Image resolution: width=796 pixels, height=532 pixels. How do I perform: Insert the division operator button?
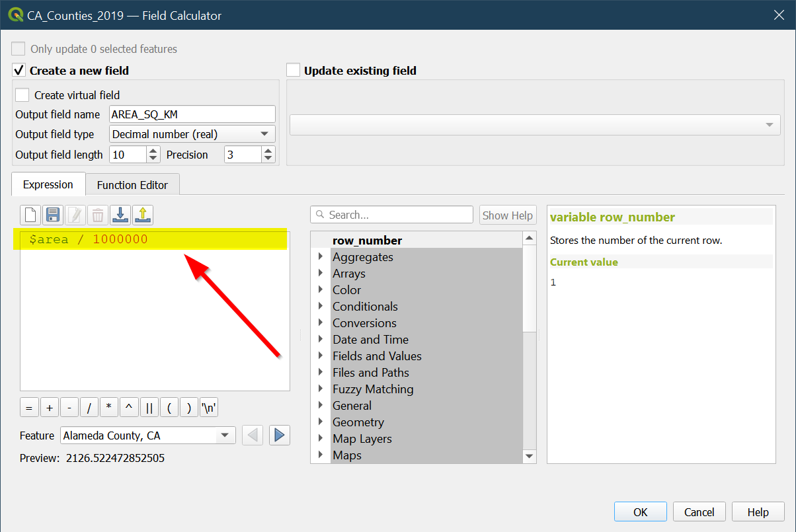[89, 408]
